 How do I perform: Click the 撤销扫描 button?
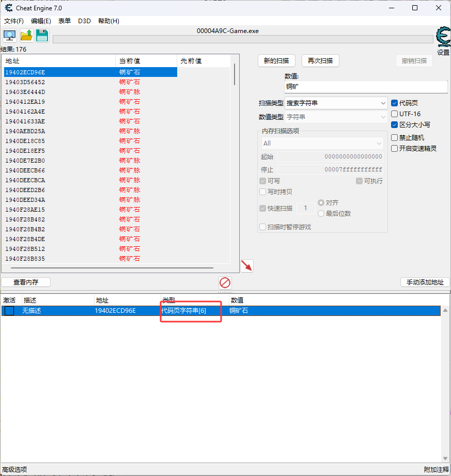point(414,61)
